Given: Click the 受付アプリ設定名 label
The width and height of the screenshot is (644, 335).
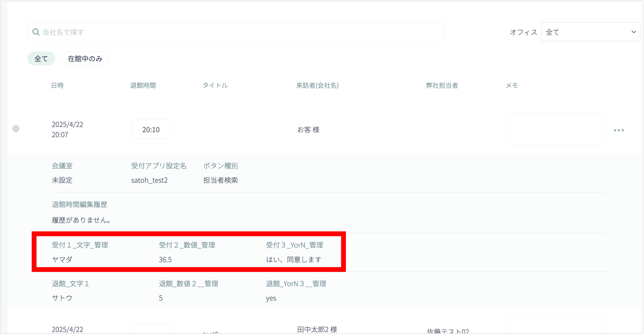Looking at the screenshot, I should click(159, 166).
